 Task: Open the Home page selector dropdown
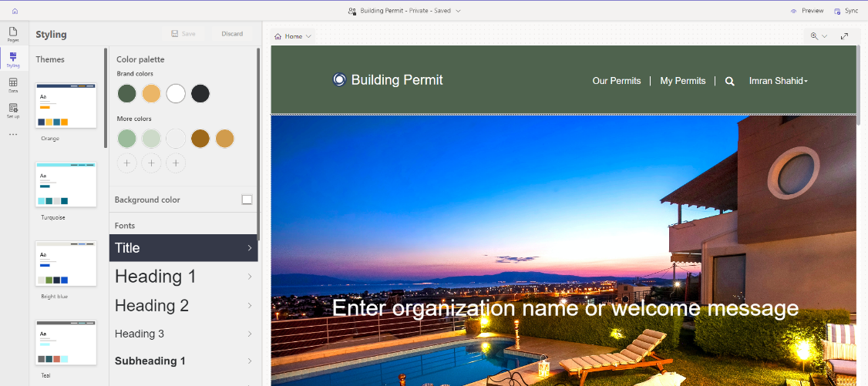(293, 36)
